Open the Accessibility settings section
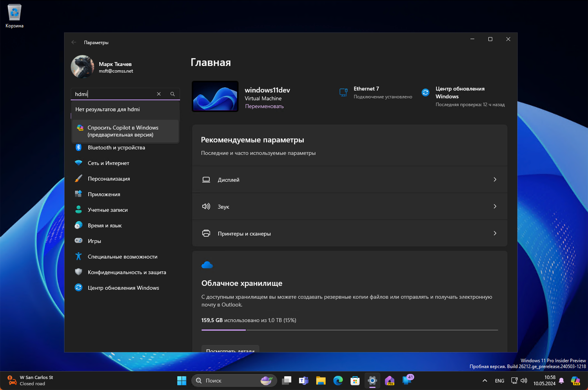This screenshot has height=390, width=588. tap(122, 257)
